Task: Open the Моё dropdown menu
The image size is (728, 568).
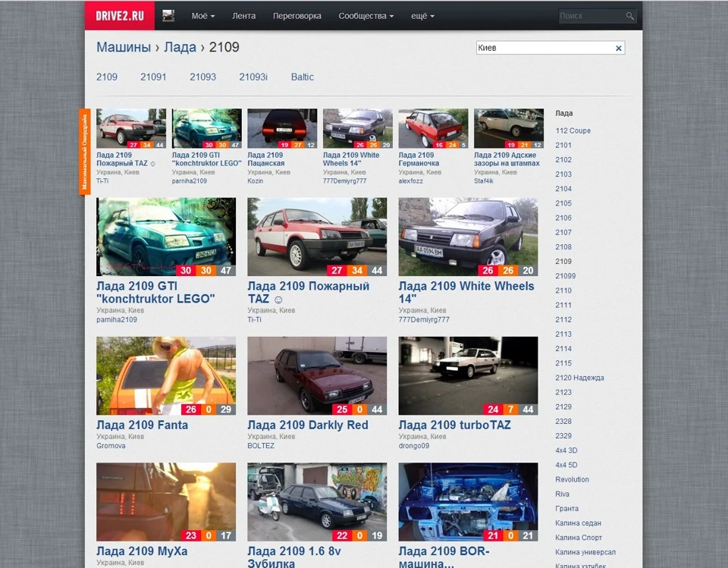Action: (x=203, y=16)
